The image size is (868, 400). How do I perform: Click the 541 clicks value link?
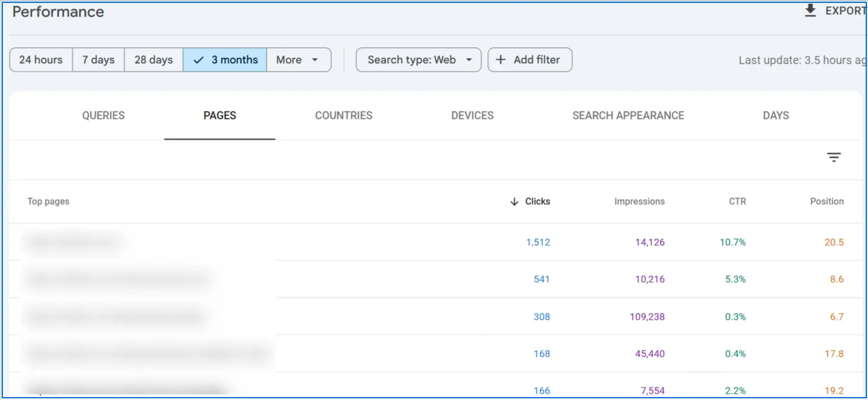pyautogui.click(x=541, y=279)
